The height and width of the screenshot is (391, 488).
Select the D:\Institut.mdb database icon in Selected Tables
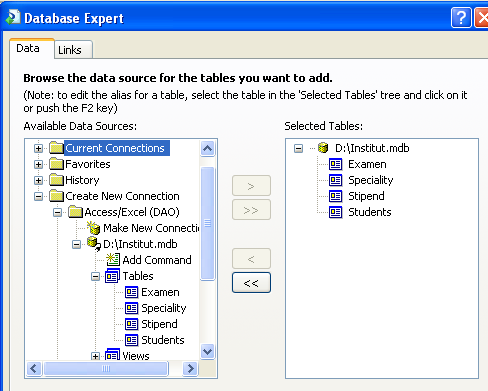point(323,148)
